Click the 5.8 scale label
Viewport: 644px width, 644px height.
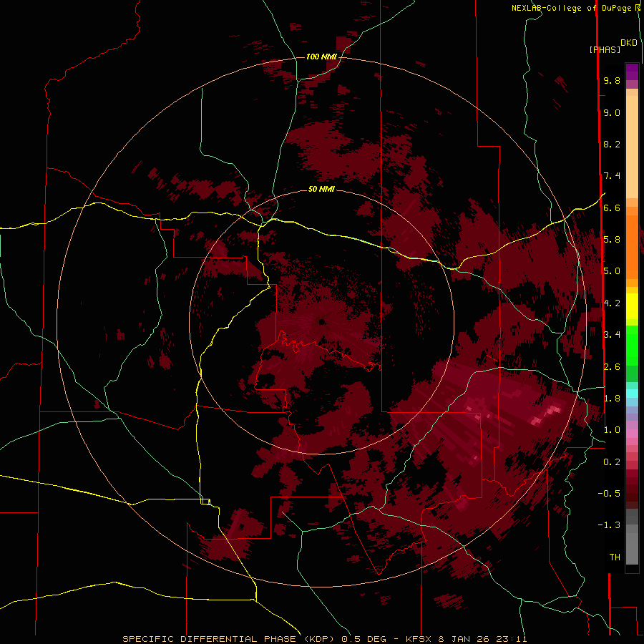click(x=612, y=240)
